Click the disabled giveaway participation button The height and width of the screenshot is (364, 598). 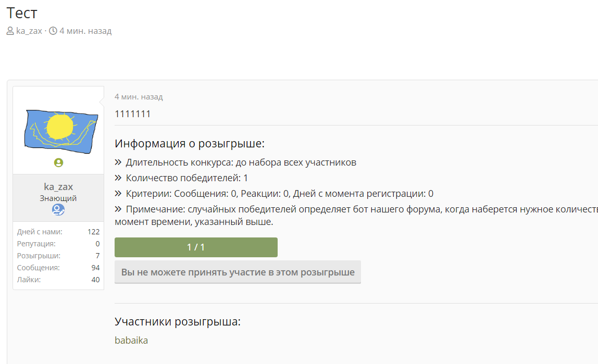click(x=238, y=272)
